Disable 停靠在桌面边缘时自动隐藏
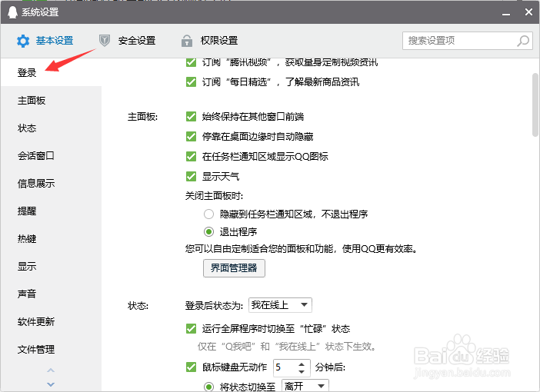The height and width of the screenshot is (392, 540). pyautogui.click(x=191, y=137)
